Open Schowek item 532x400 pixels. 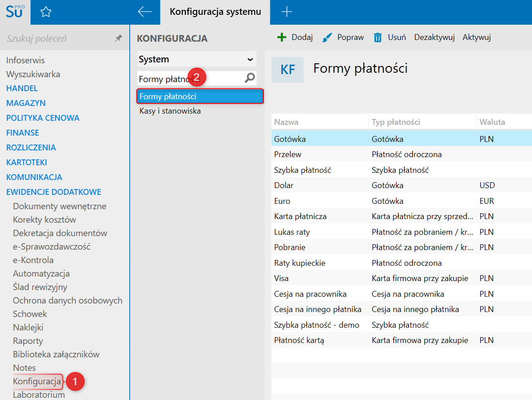click(x=30, y=314)
